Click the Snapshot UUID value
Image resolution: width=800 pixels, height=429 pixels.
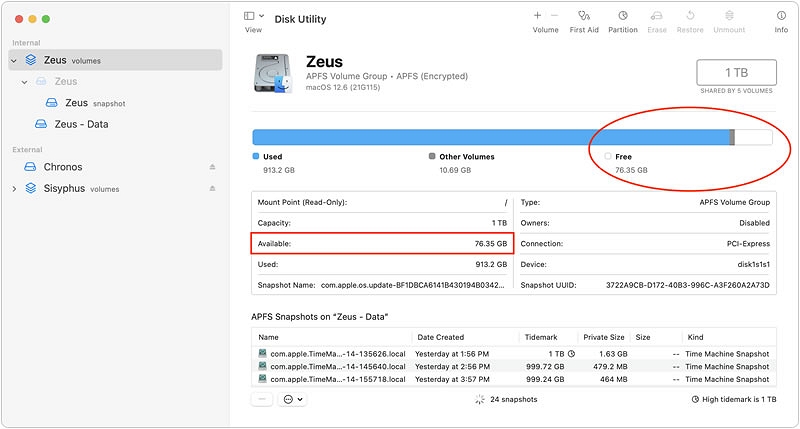pyautogui.click(x=688, y=285)
